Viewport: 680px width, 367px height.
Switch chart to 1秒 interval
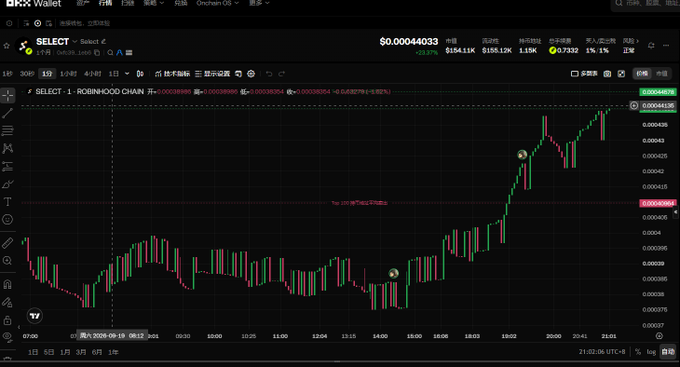click(x=7, y=74)
